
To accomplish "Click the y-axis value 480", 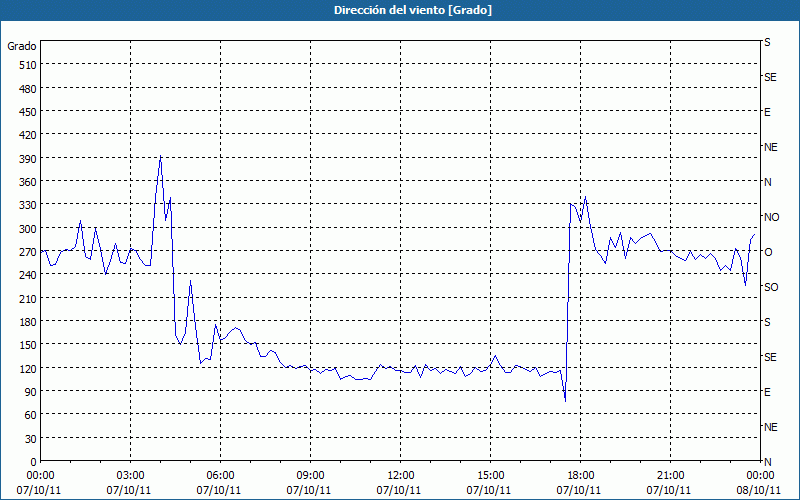I will (x=28, y=89).
